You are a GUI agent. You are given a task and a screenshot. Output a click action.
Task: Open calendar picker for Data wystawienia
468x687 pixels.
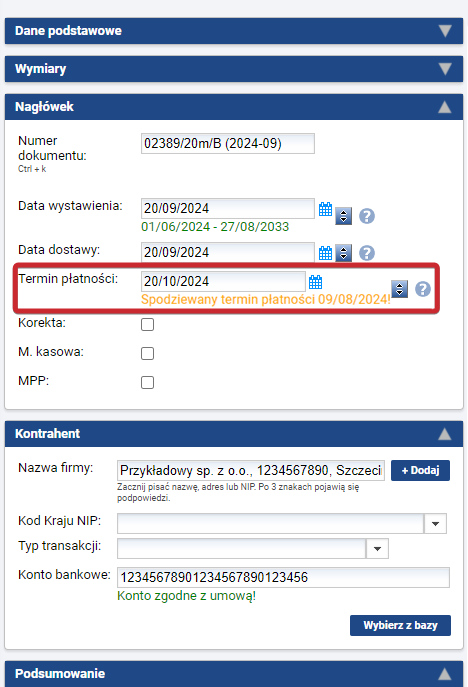(x=325, y=209)
